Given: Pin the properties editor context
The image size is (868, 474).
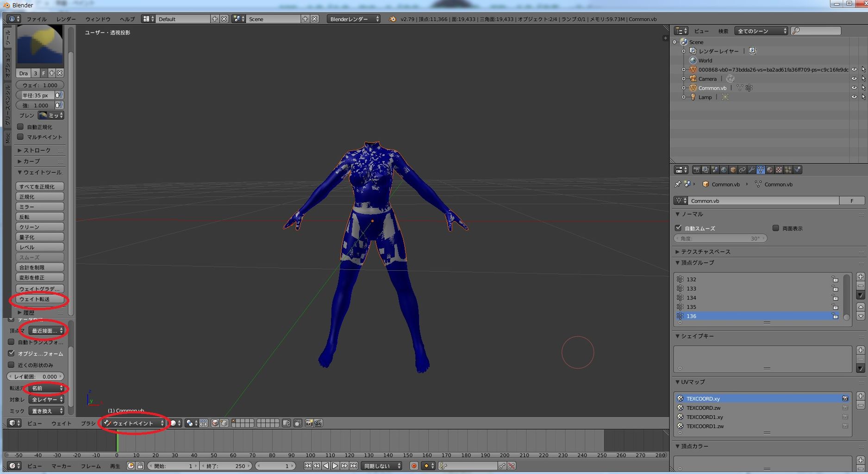Looking at the screenshot, I should [x=678, y=184].
